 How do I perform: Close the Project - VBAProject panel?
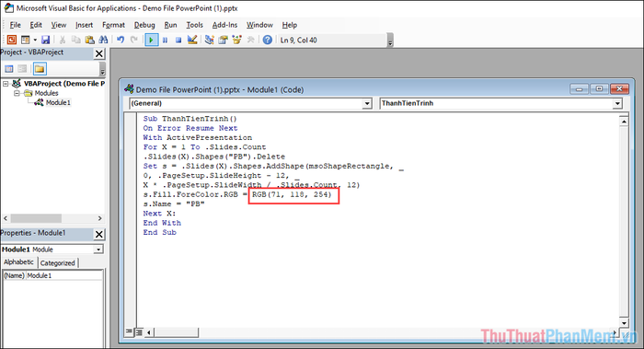click(x=99, y=53)
